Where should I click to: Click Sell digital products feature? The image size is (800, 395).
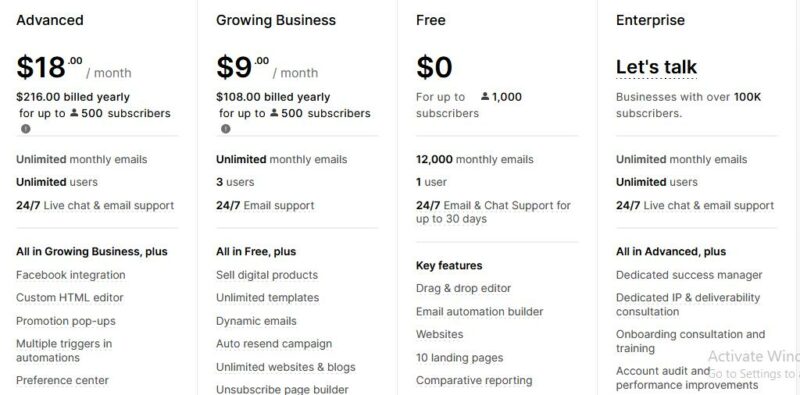tap(267, 275)
